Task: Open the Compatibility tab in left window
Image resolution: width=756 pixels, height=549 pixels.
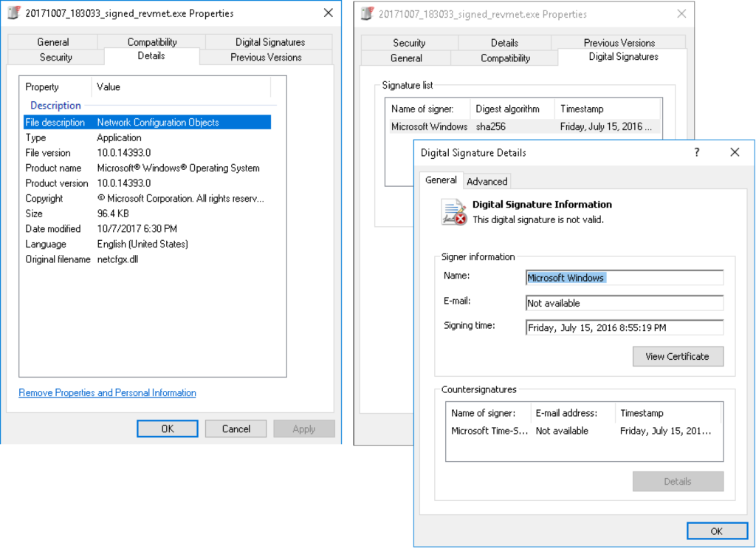Action: (152, 42)
